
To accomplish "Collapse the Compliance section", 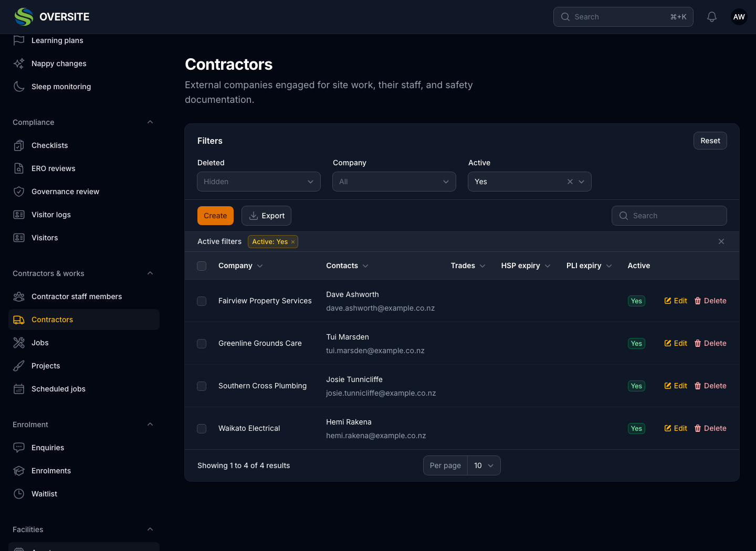I will click(150, 122).
